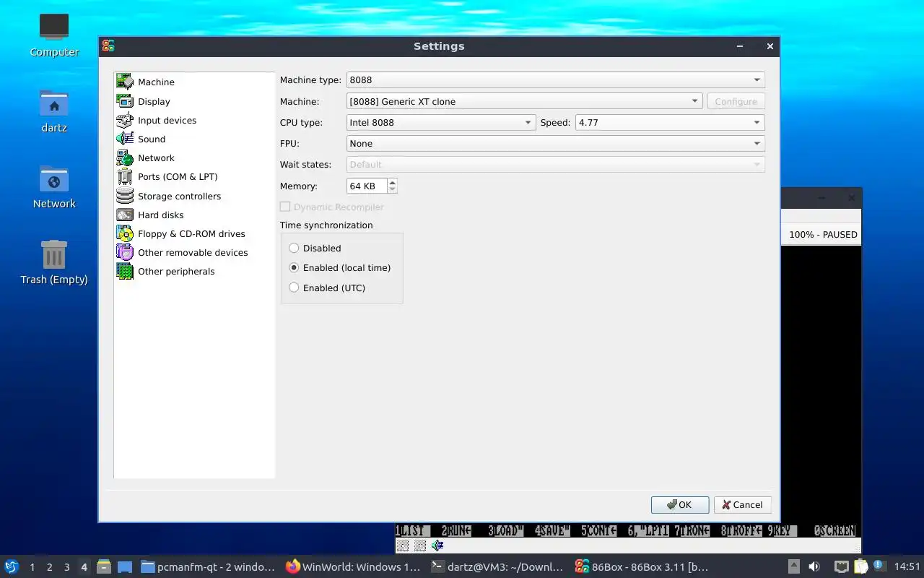The width and height of the screenshot is (924, 578).
Task: Click the 86Box icon in Settings title bar
Action: tap(108, 46)
